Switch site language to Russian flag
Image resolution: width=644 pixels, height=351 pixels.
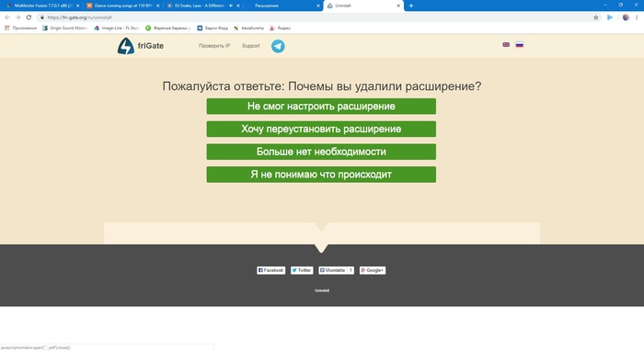[x=520, y=45]
